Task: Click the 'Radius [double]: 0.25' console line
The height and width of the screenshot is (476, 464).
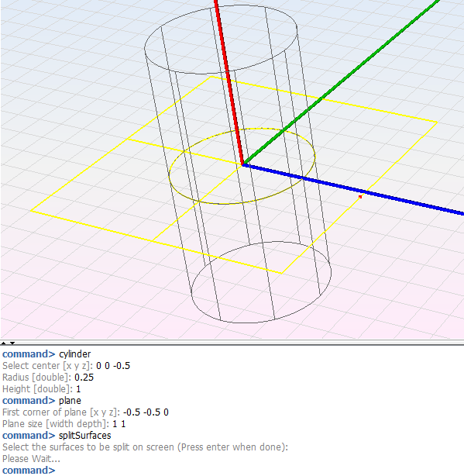Action: click(x=48, y=378)
